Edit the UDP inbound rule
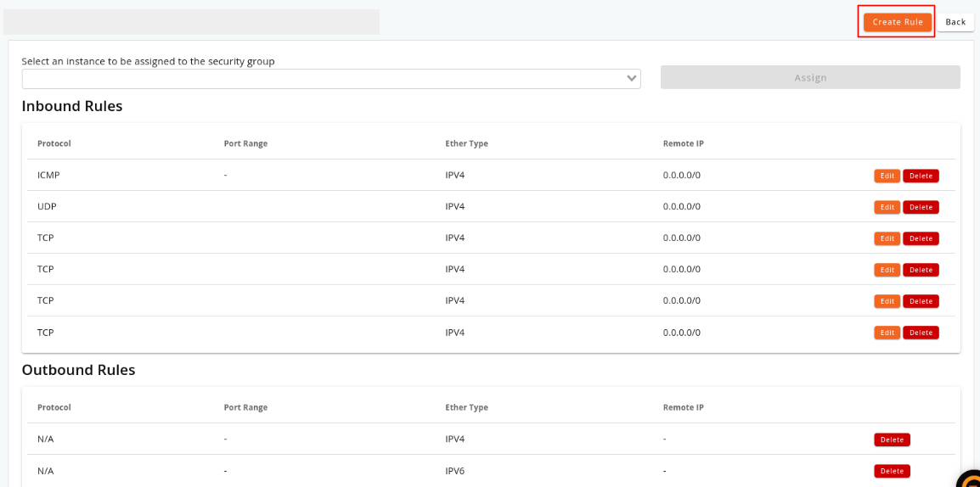The width and height of the screenshot is (980, 487). point(887,207)
